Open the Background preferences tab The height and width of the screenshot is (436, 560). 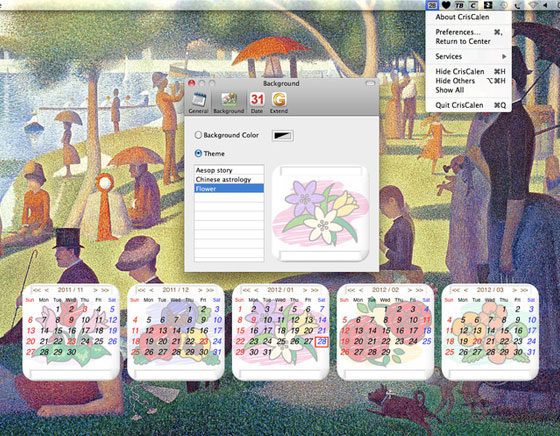(x=229, y=103)
